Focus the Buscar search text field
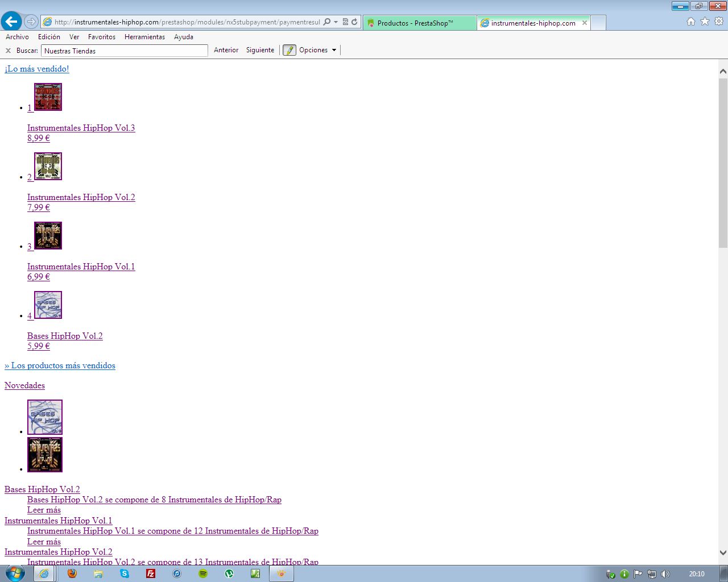 coord(124,51)
